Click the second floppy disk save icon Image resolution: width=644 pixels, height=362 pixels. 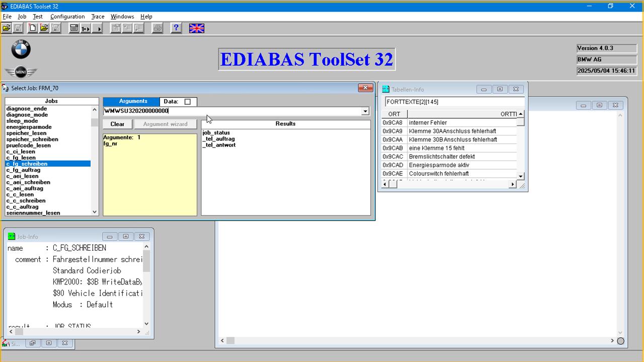coord(56,28)
